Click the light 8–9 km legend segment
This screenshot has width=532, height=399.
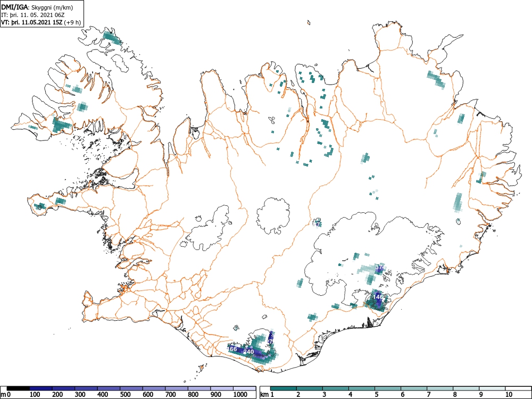click(x=466, y=388)
